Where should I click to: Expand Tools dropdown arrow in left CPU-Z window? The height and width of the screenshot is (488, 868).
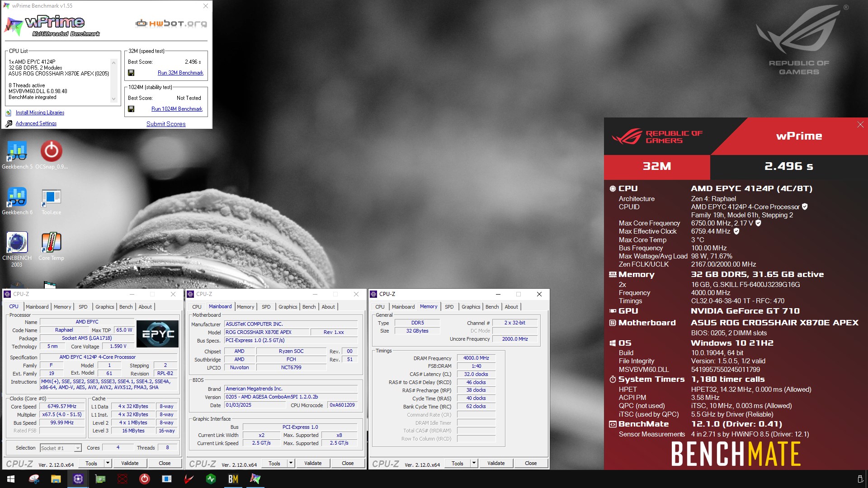point(108,463)
